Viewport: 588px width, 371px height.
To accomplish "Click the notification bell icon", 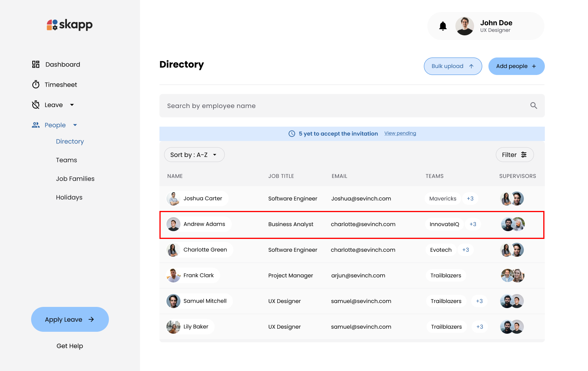I will 443,26.
